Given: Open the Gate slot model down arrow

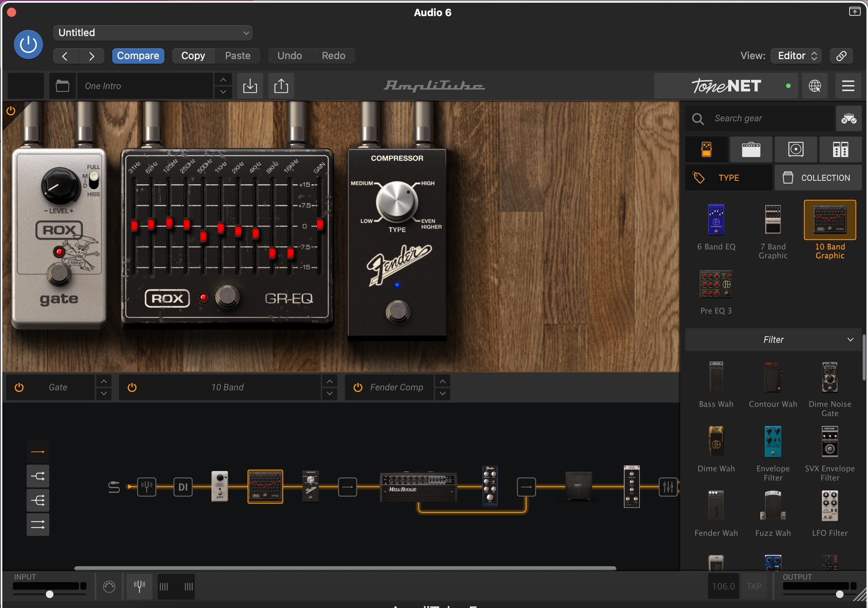Looking at the screenshot, I should (104, 394).
